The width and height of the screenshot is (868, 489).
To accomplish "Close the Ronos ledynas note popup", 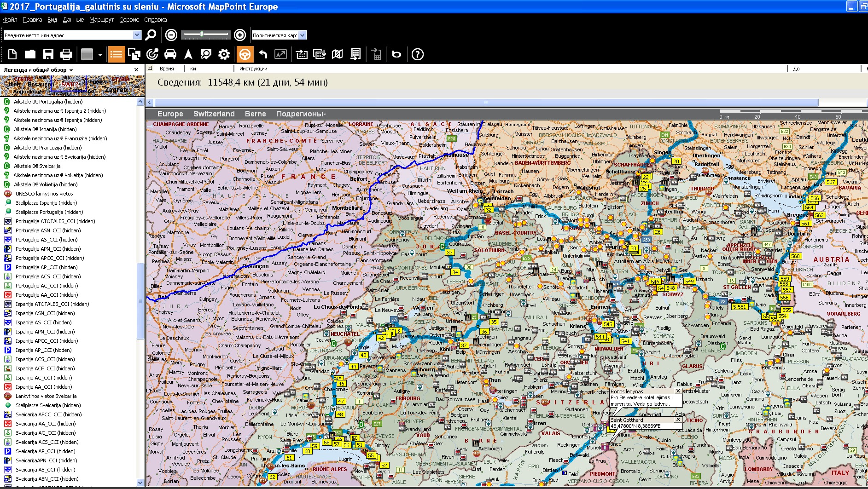I will pos(678,391).
